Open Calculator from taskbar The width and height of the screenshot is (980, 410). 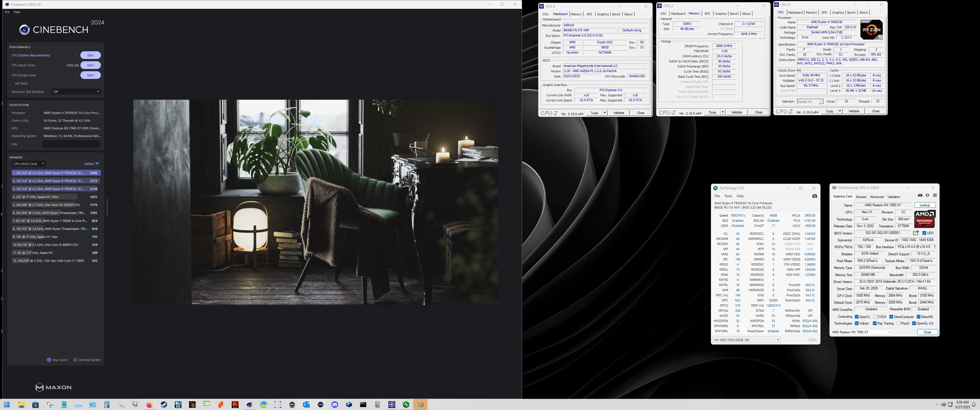[107, 405]
